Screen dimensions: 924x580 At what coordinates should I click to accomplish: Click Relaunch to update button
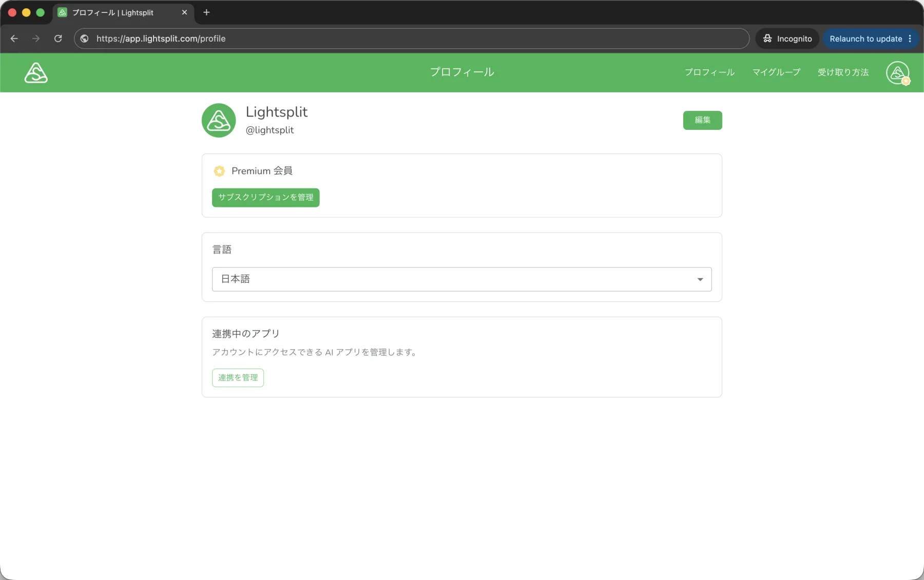[865, 38]
